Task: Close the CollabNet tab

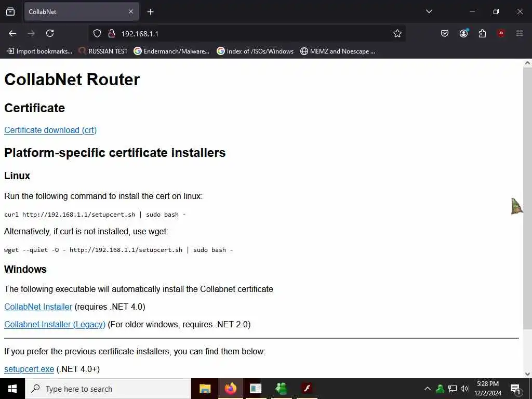Action: click(131, 11)
